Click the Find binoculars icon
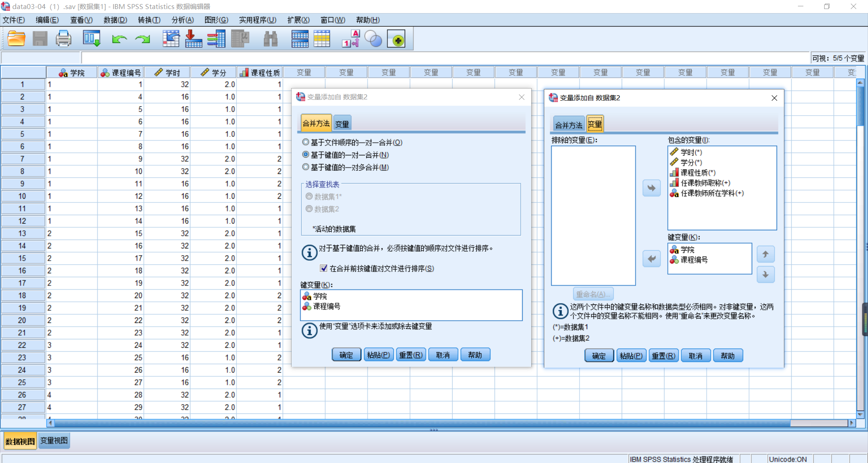Viewport: 868px width, 463px height. 270,39
